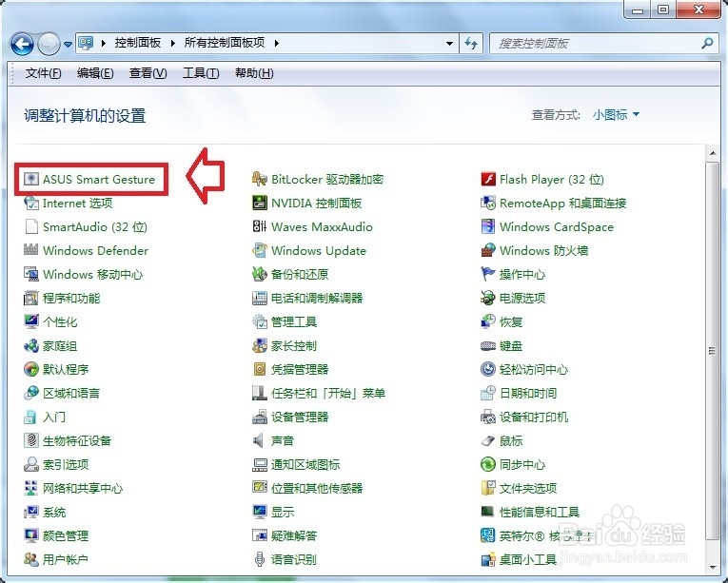Open the Flash Player (32 位) icon

coord(488,179)
